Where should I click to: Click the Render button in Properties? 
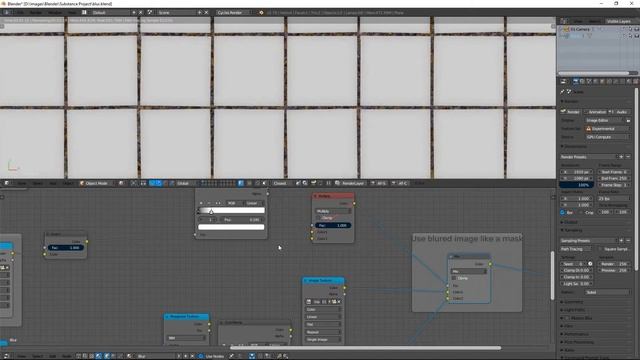pos(571,111)
